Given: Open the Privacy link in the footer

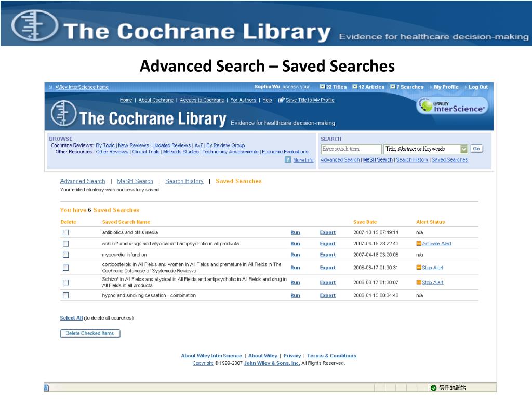Looking at the screenshot, I should tap(292, 355).
